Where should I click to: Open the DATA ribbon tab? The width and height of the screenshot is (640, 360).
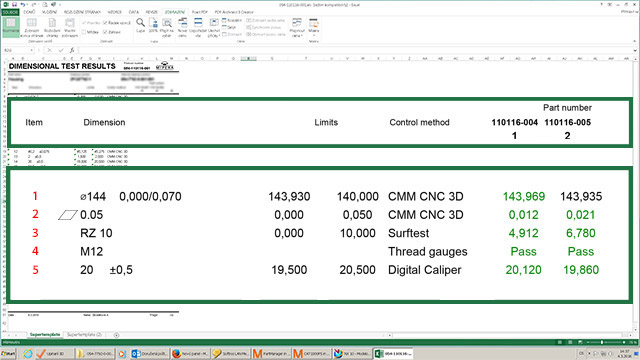[133, 12]
